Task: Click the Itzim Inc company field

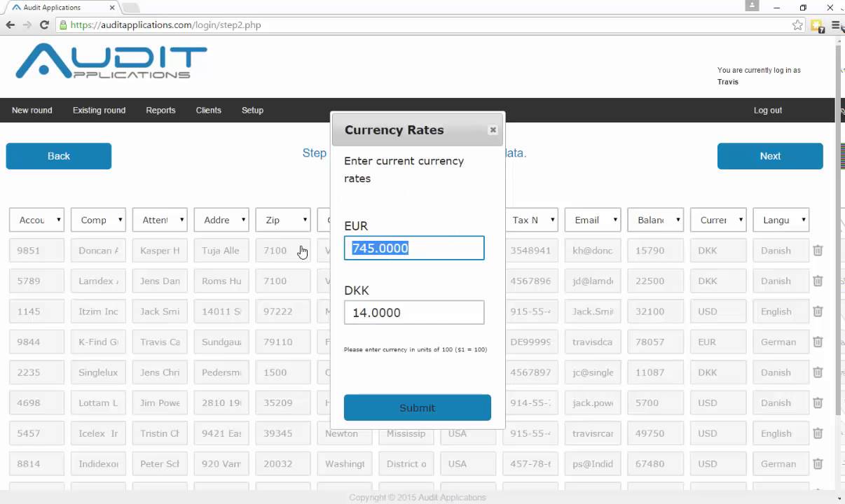Action: click(98, 311)
